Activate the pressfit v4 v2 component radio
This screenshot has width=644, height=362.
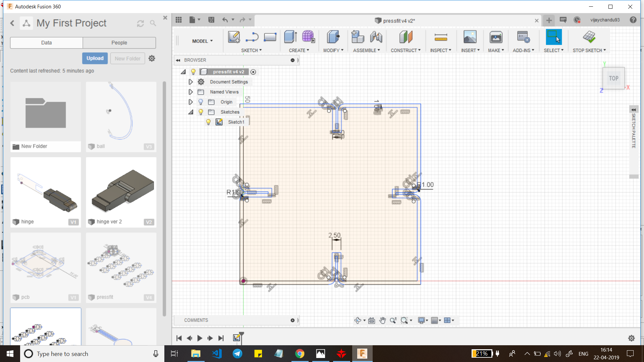click(x=253, y=72)
